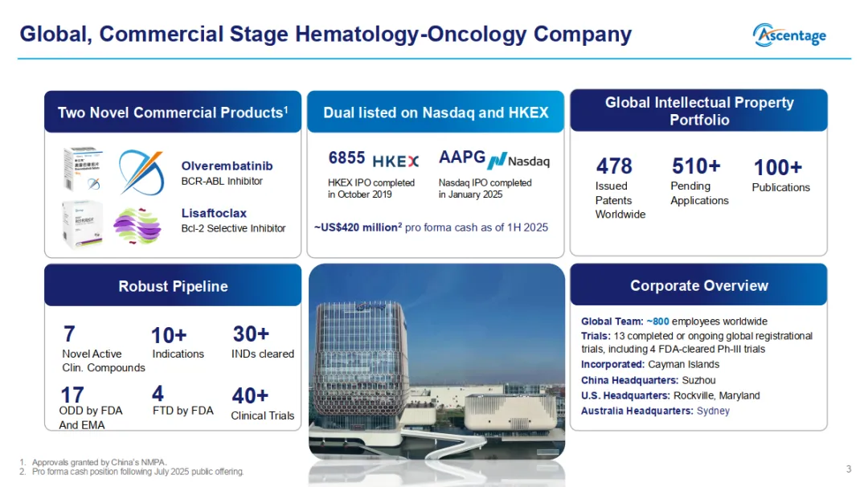Click the Robust Pipeline header
The image size is (868, 487).
point(173,286)
